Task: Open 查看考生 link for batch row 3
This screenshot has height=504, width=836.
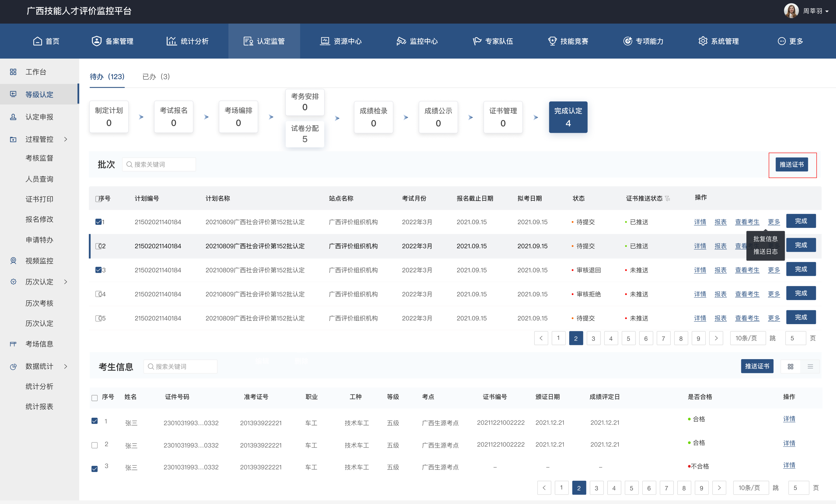Action: pyautogui.click(x=747, y=270)
